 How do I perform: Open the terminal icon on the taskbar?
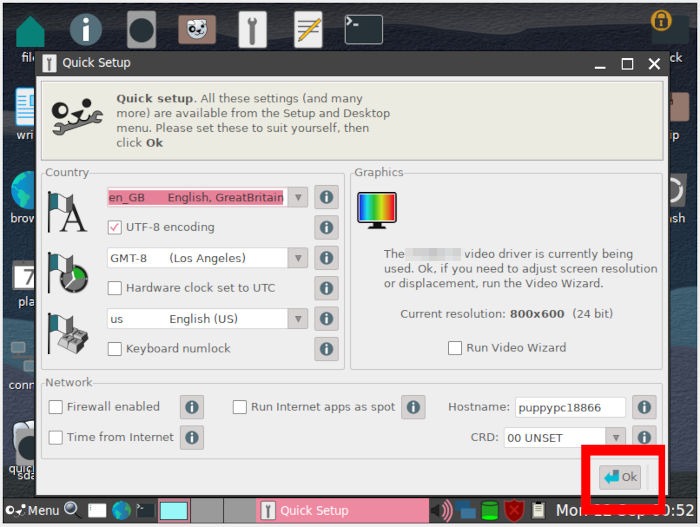[145, 510]
